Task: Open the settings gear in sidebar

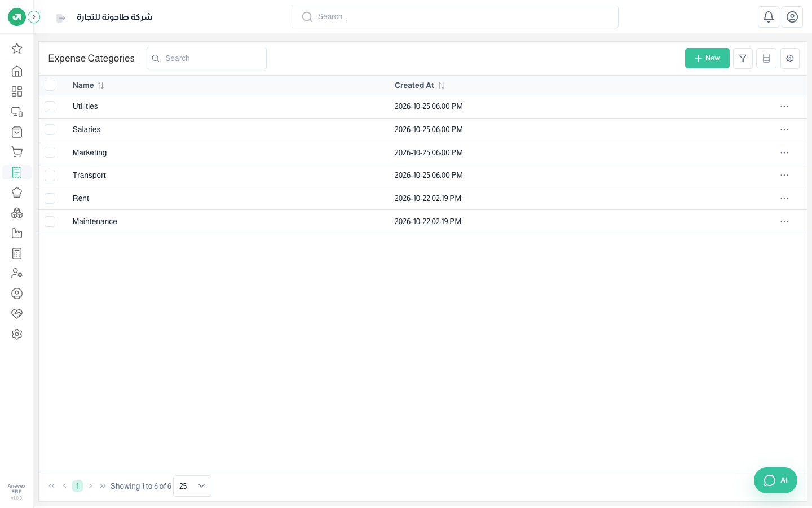Action: tap(17, 334)
